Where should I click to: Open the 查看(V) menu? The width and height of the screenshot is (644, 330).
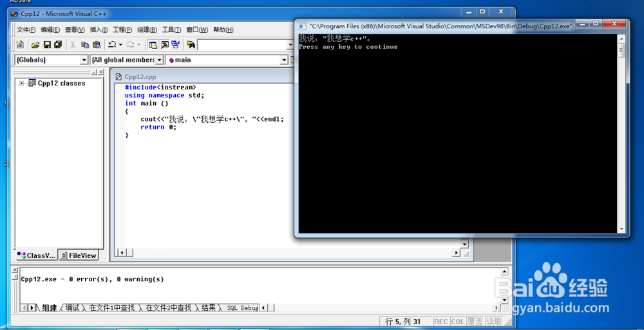(75, 30)
